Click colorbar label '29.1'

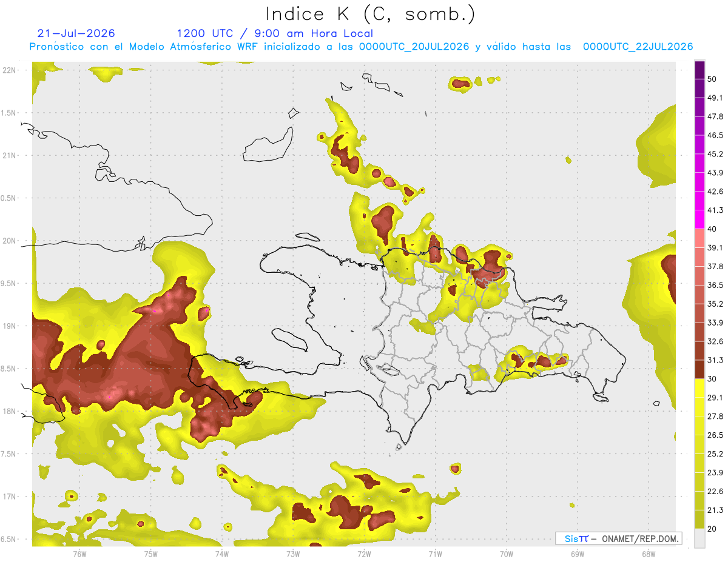pyautogui.click(x=715, y=398)
